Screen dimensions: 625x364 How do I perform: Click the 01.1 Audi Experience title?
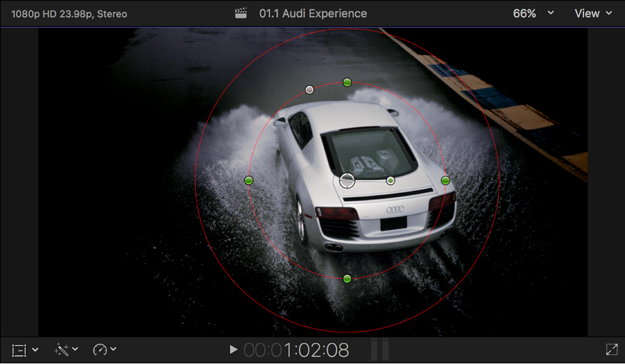313,13
